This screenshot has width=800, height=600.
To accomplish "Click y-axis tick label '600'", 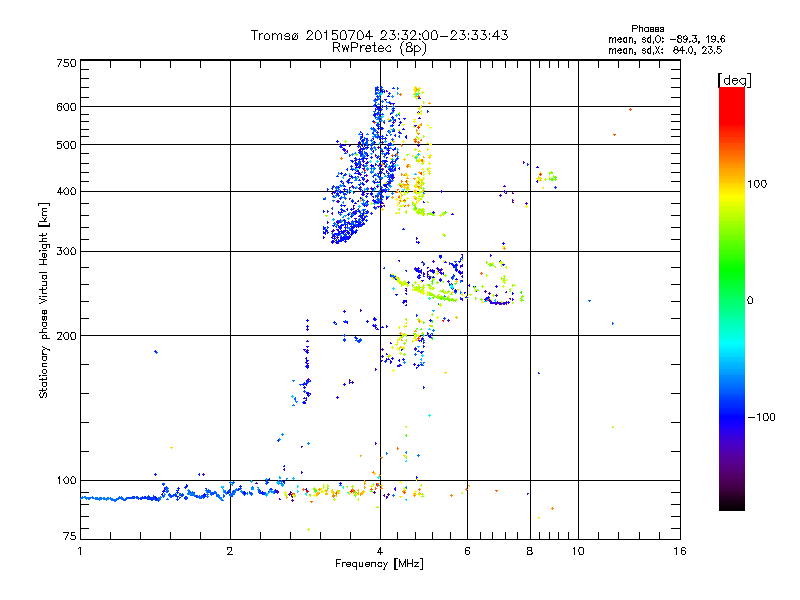I will point(66,107).
